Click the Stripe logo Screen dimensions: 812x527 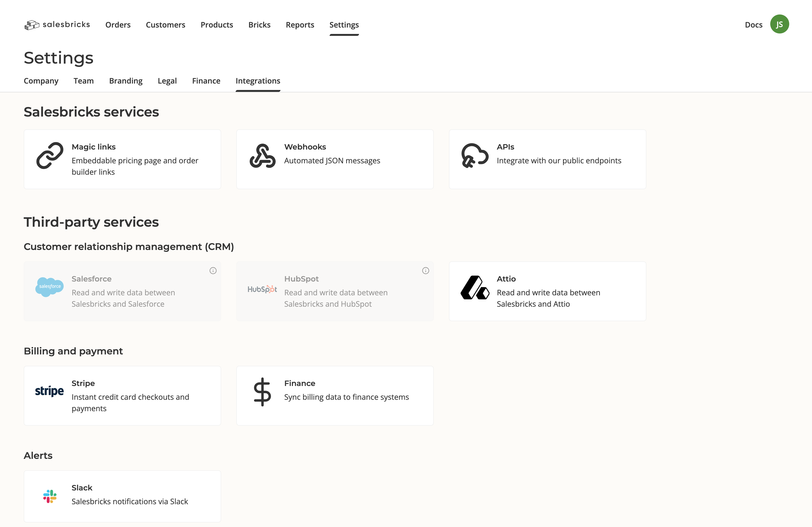pyautogui.click(x=49, y=391)
